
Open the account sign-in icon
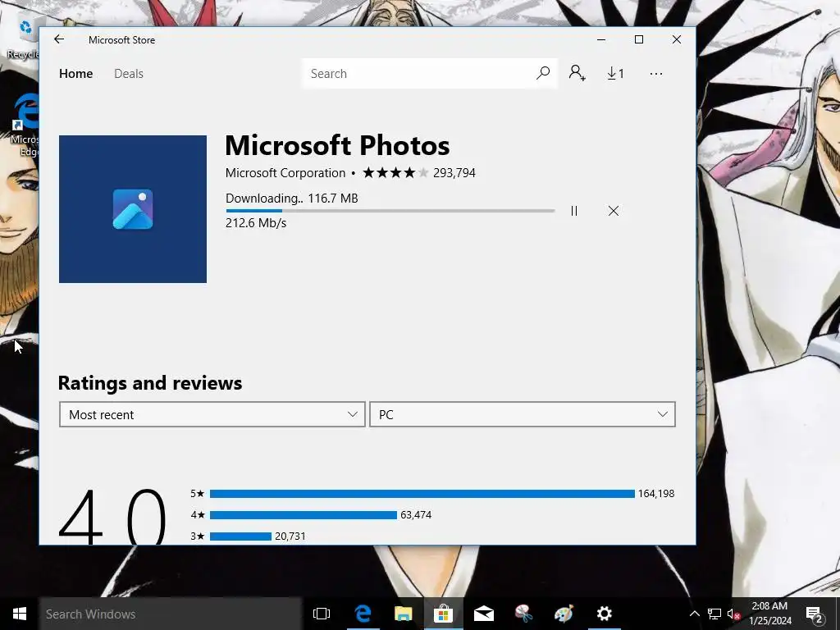click(x=577, y=73)
